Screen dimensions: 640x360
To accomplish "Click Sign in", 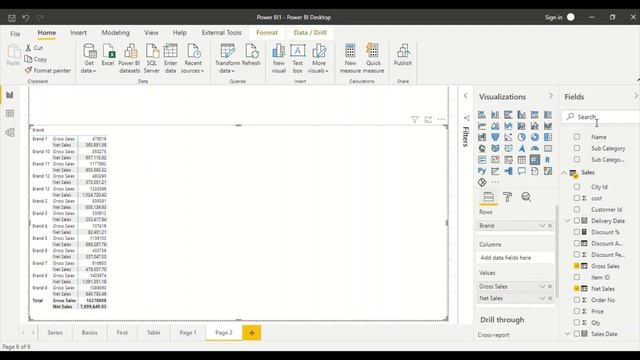I will point(553,18).
